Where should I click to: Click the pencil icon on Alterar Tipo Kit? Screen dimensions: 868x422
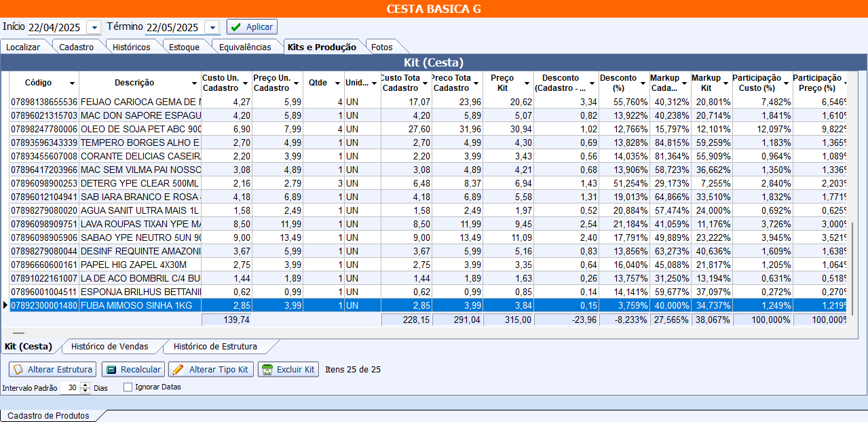177,370
